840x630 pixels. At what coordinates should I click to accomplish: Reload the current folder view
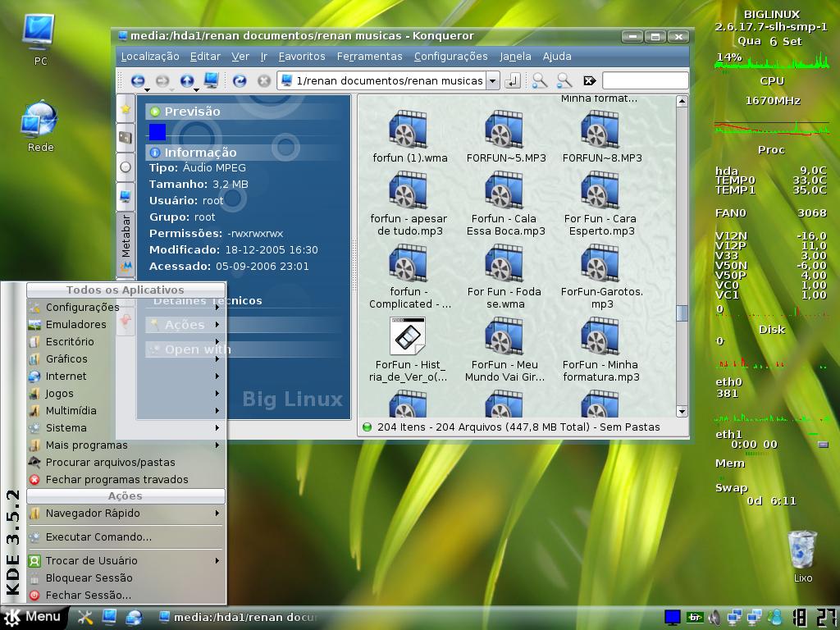click(x=240, y=81)
